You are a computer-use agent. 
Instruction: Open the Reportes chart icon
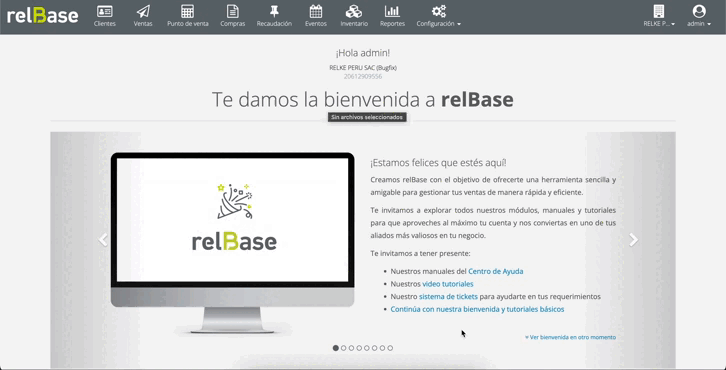[x=392, y=11]
